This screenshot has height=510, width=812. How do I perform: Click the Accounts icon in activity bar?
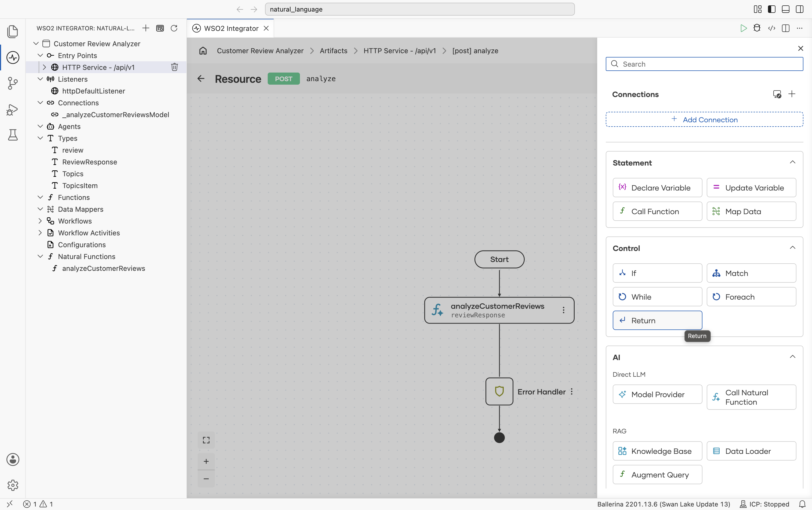click(x=12, y=459)
